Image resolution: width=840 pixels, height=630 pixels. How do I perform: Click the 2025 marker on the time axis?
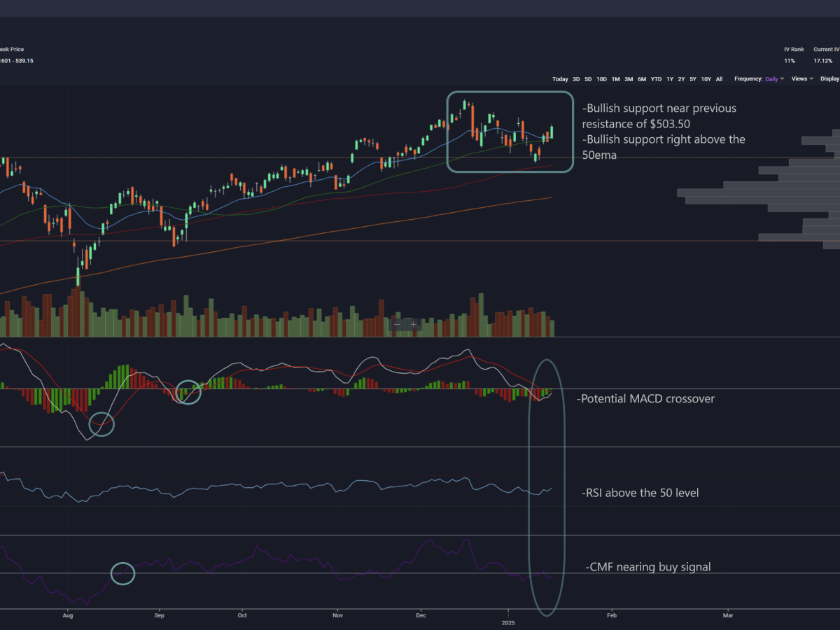(x=508, y=622)
